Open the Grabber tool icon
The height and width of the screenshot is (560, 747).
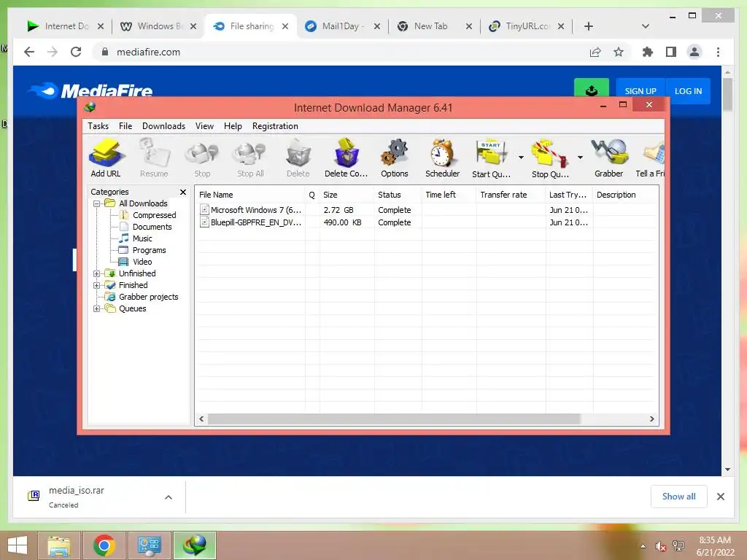click(609, 158)
